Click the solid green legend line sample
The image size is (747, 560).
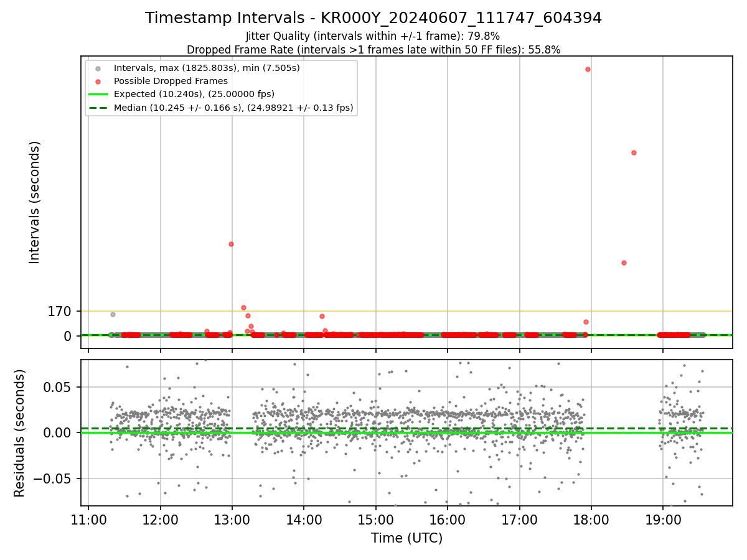coord(98,95)
